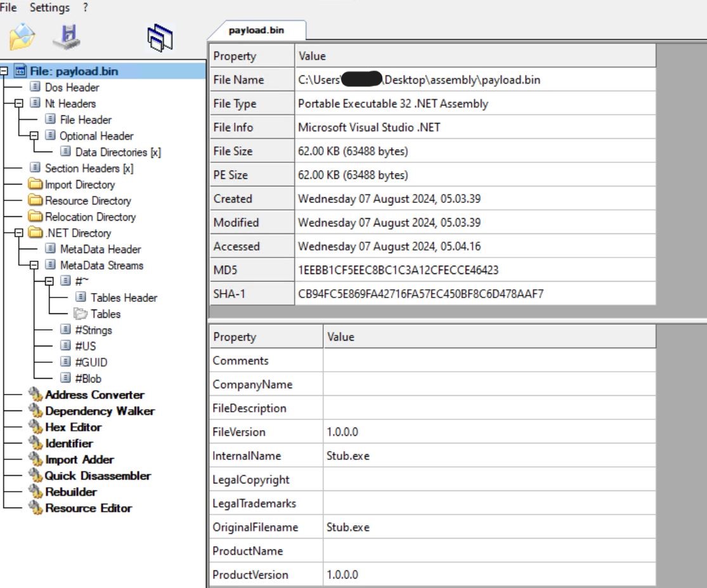Collapse the Optional Header node

34,136
